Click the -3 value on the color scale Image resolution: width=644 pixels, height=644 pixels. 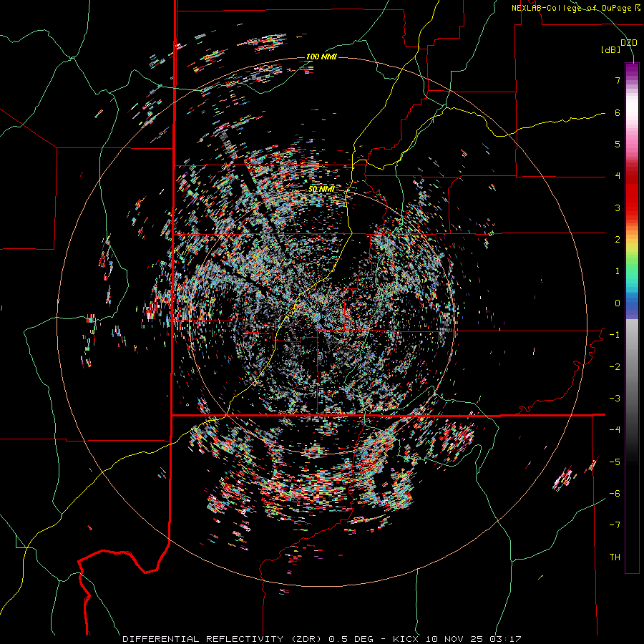[615, 399]
